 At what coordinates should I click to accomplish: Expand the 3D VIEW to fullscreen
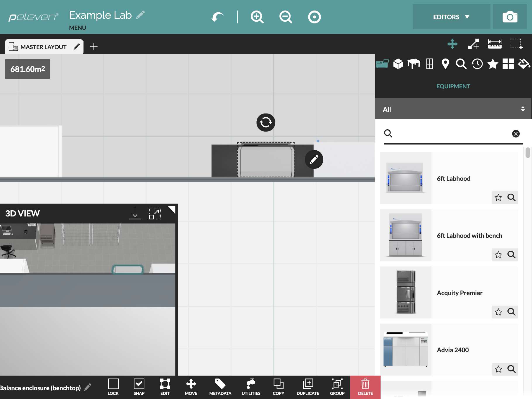pyautogui.click(x=155, y=214)
